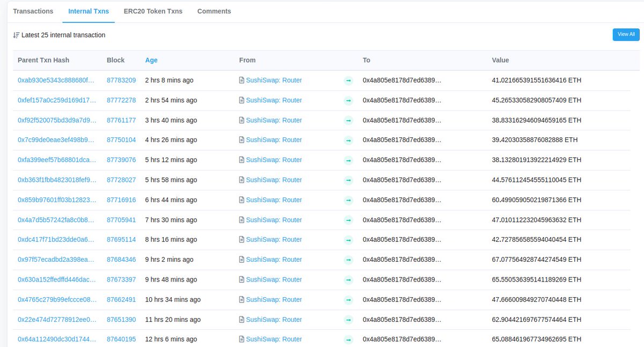The width and height of the screenshot is (644, 347).
Task: Open SushiSwap: Router link in block 87750104 row
Action: pyautogui.click(x=274, y=140)
